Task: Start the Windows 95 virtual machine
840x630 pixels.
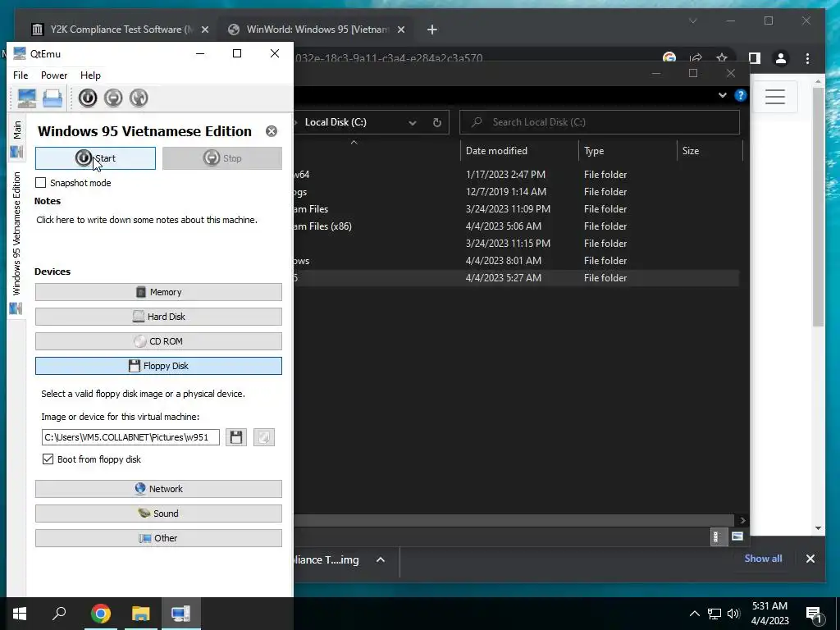Action: [95, 158]
